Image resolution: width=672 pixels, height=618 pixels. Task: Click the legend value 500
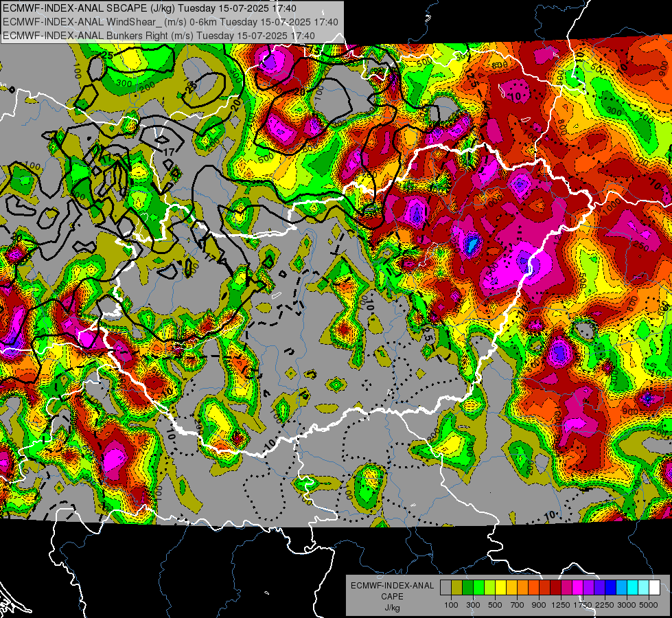click(495, 605)
